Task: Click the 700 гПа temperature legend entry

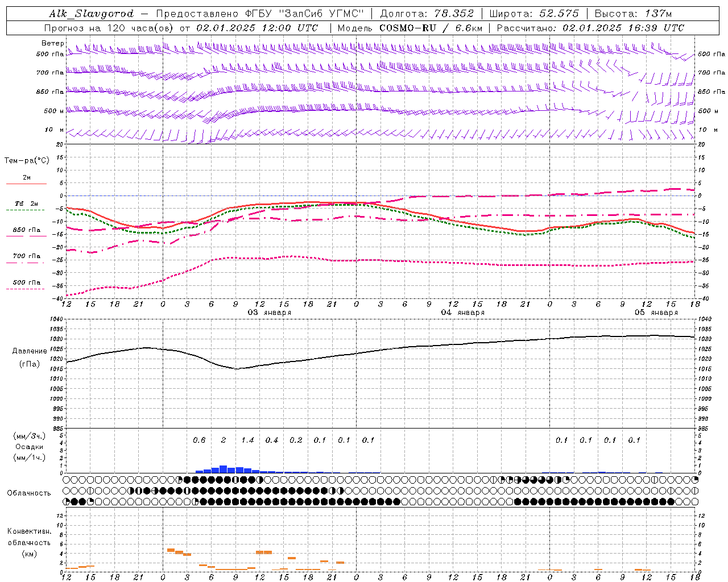Action: pos(27,256)
